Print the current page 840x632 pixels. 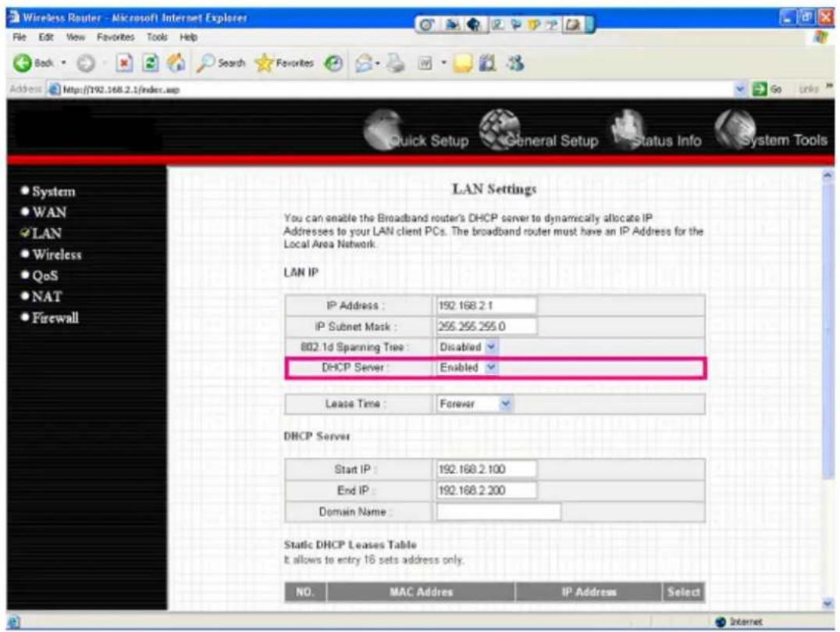[x=396, y=64]
